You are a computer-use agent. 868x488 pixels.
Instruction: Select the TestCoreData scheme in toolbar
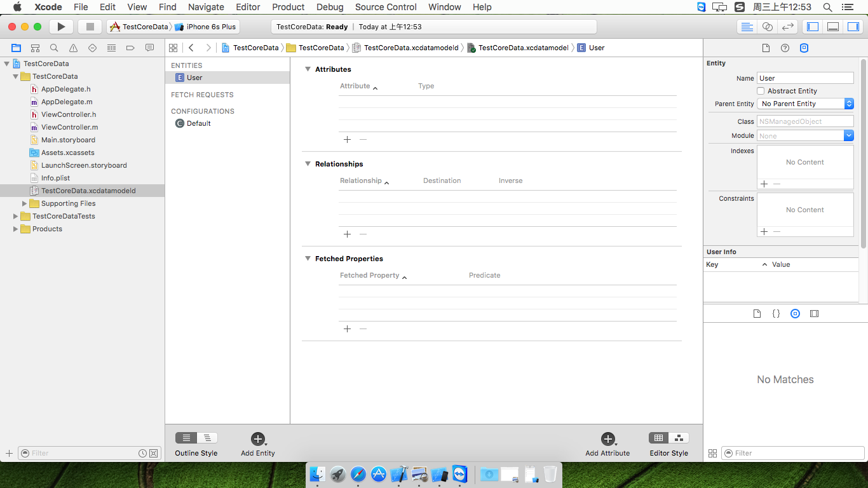pos(139,27)
